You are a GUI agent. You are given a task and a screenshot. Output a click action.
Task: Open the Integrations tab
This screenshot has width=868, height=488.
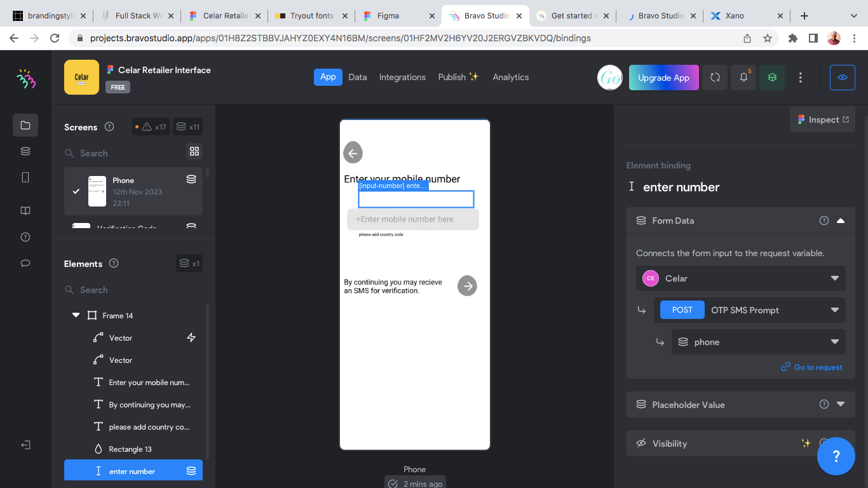402,77
